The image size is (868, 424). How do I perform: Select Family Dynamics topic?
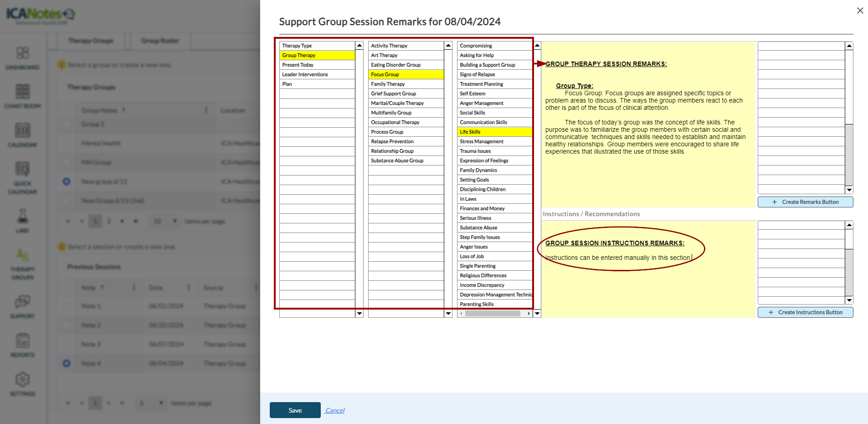[495, 170]
